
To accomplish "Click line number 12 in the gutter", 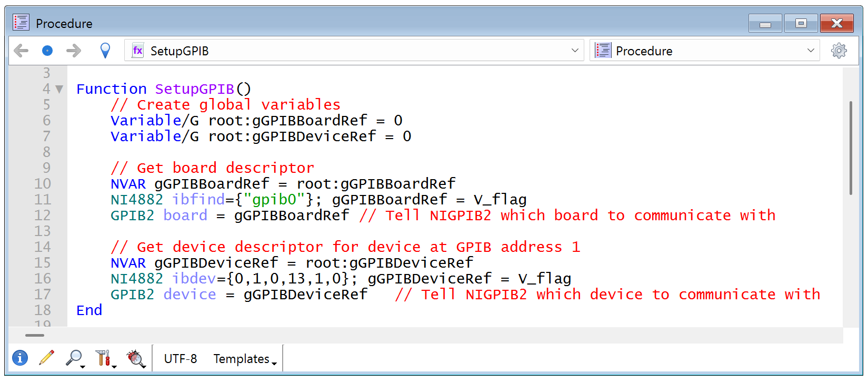I will click(43, 216).
